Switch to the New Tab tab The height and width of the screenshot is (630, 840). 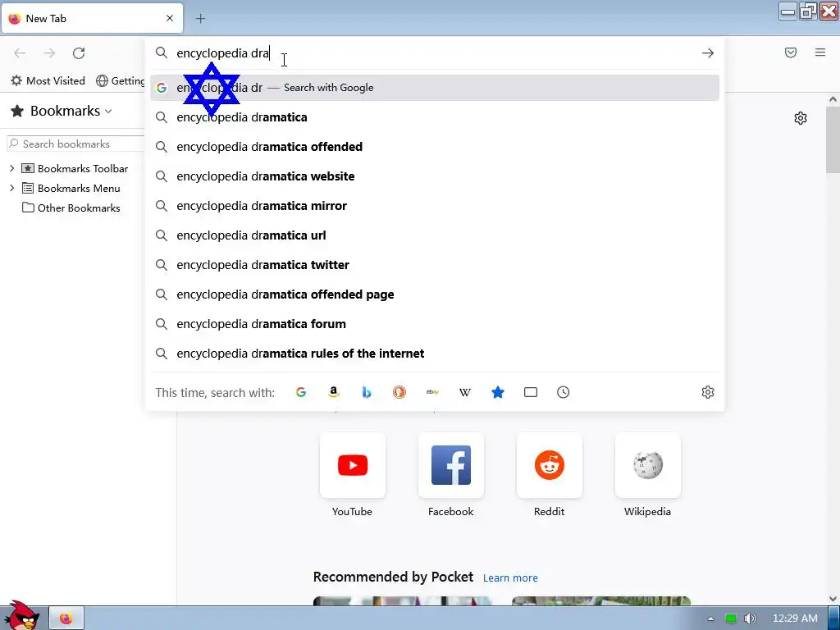tap(92, 18)
